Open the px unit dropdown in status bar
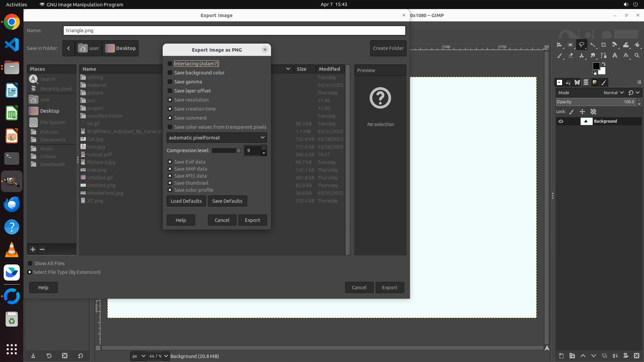 point(139,356)
